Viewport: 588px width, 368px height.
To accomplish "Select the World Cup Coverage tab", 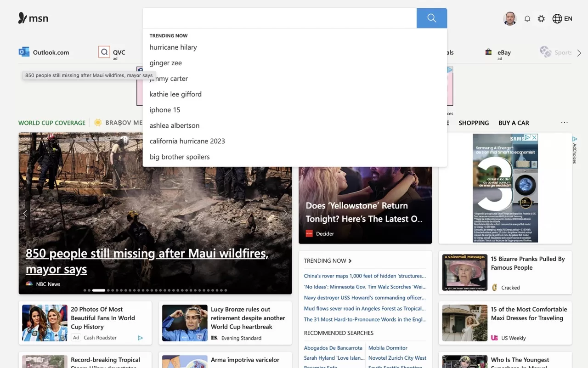I will click(x=52, y=123).
